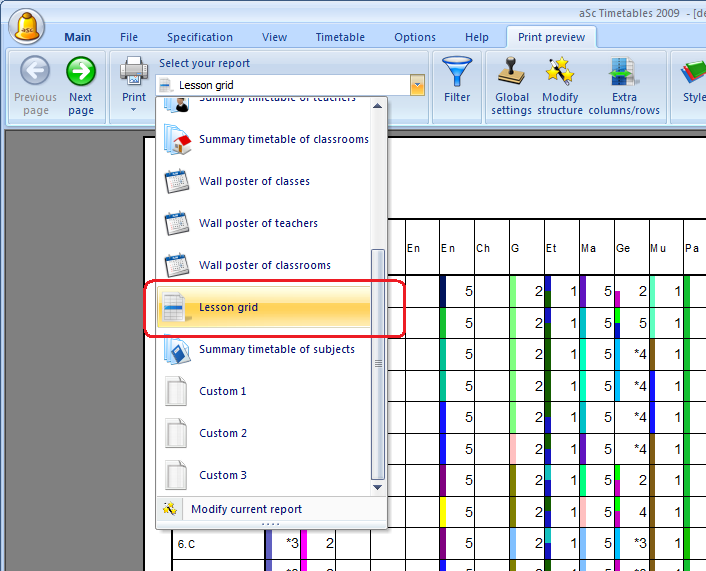Expand the report selection dropdown arrow
Image resolution: width=706 pixels, height=571 pixels.
click(x=417, y=86)
